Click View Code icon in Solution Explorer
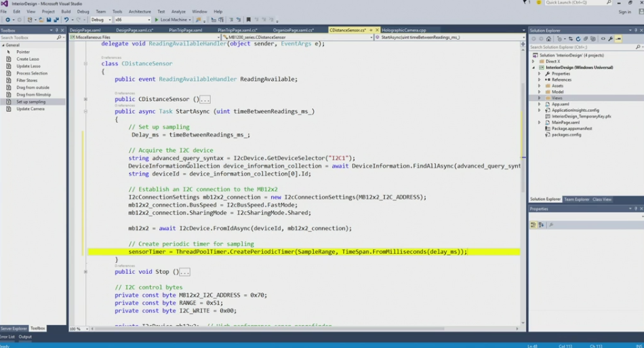Viewport: 644px width, 348px height. [x=603, y=39]
